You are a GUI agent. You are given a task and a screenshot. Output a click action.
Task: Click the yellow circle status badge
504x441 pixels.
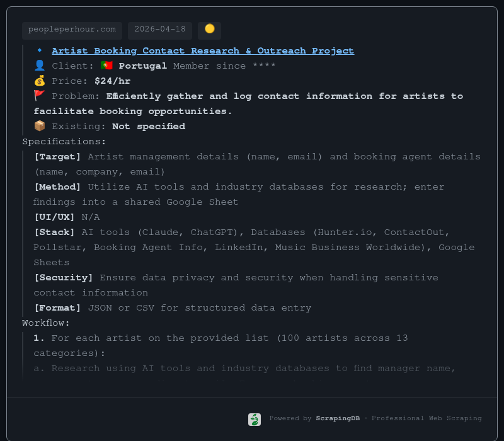209,30
